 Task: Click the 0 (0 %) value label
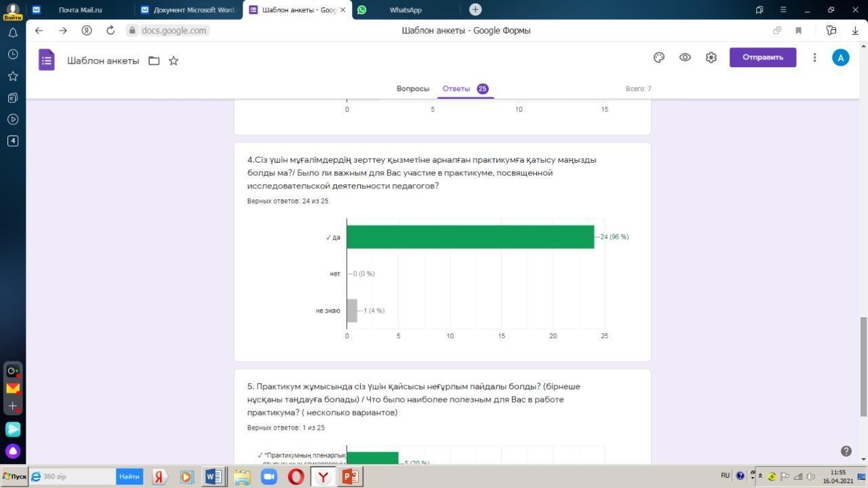(364, 274)
